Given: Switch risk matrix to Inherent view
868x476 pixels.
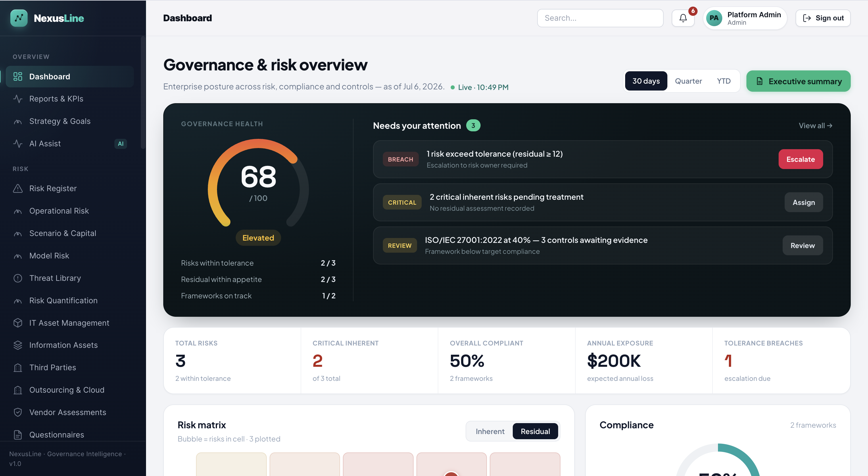Looking at the screenshot, I should pyautogui.click(x=490, y=431).
